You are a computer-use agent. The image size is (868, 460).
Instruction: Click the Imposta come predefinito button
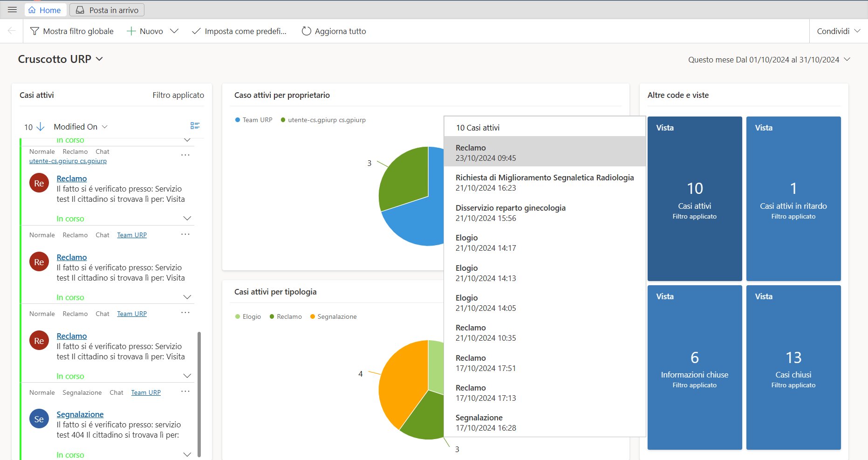[240, 31]
